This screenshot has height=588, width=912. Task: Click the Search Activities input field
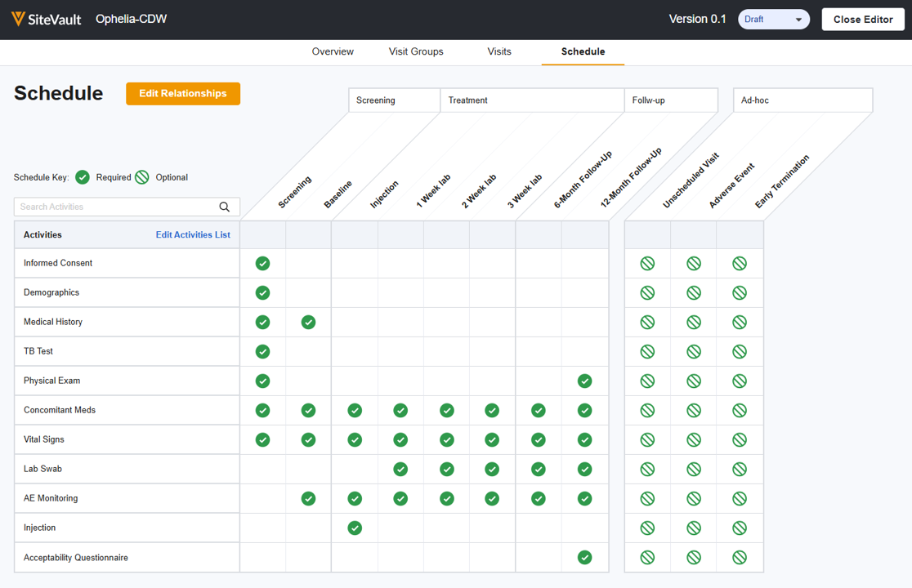(114, 207)
